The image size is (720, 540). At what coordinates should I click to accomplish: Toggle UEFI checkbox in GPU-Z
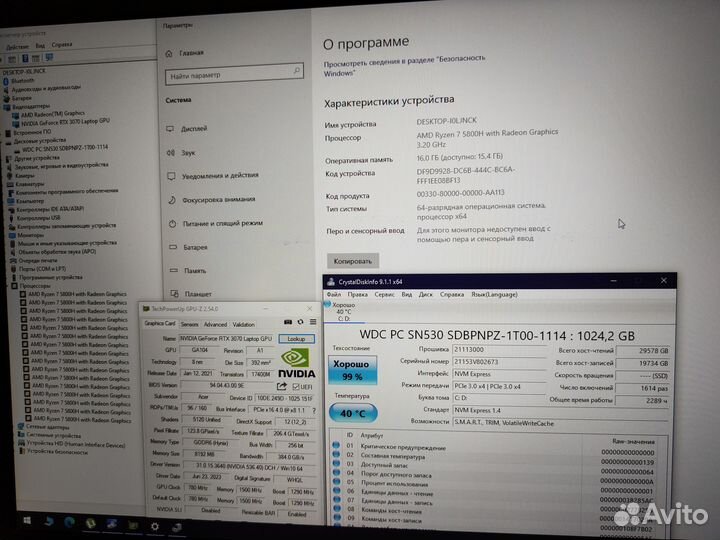point(296,387)
